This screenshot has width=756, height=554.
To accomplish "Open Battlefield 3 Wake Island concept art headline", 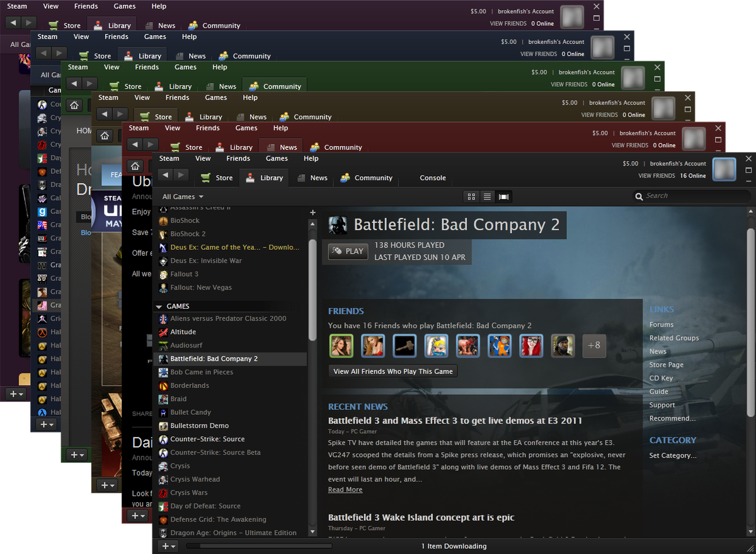I will click(x=421, y=517).
